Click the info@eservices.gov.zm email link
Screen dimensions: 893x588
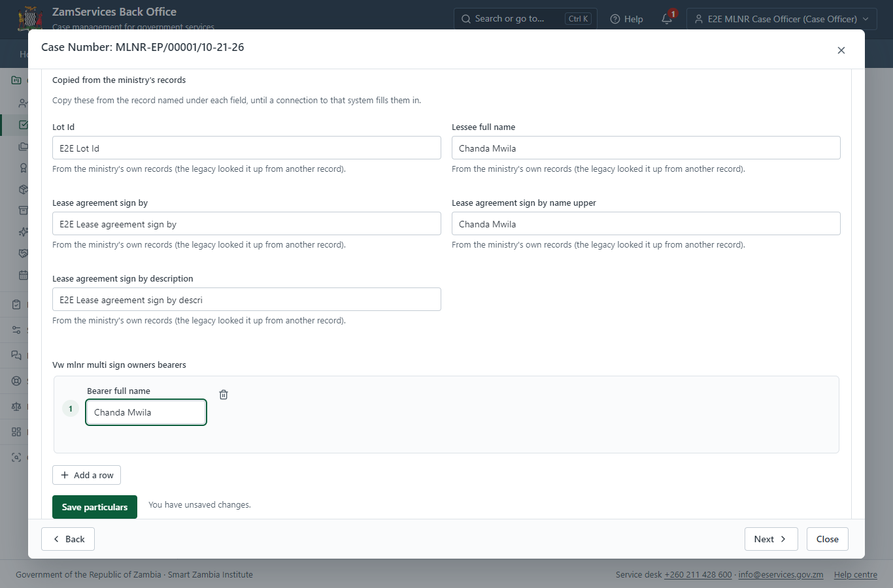[x=781, y=575]
